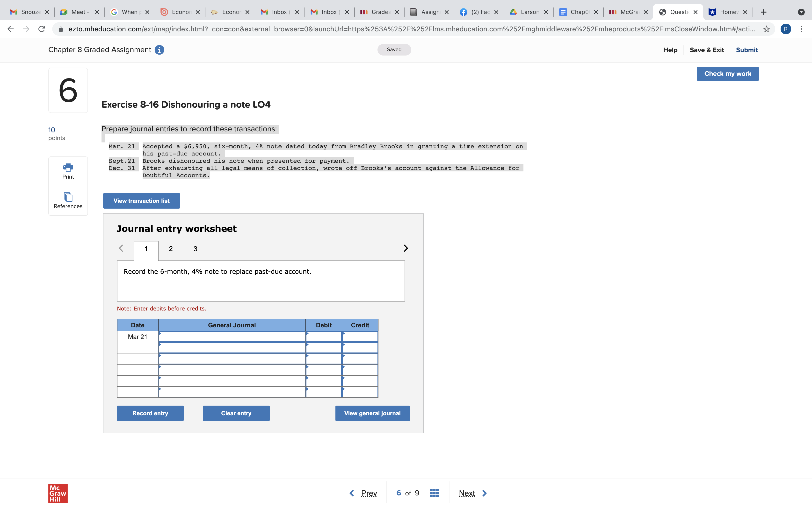Click the General Journal input on Mar 21 row
The height and width of the screenshot is (507, 812).
[x=231, y=337]
